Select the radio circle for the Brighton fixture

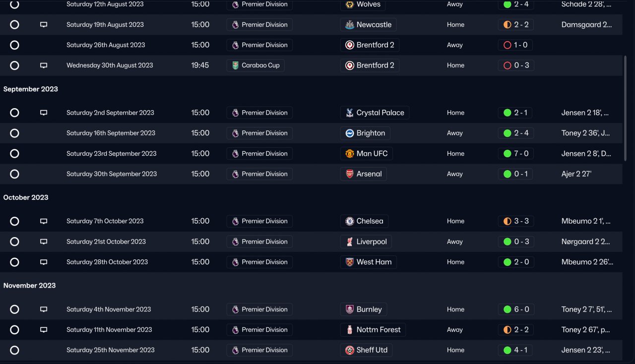tap(14, 133)
